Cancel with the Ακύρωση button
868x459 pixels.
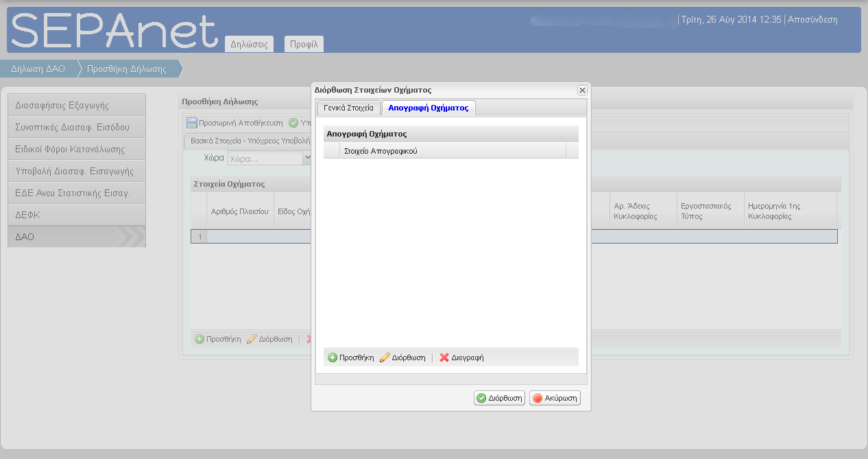click(x=555, y=398)
